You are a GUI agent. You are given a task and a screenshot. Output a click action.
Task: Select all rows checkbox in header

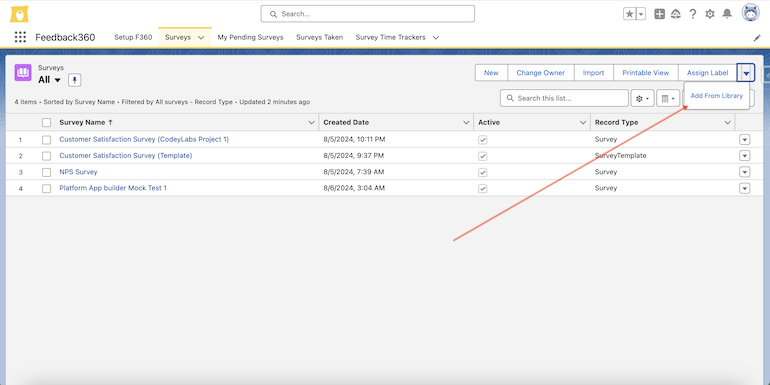tap(47, 122)
